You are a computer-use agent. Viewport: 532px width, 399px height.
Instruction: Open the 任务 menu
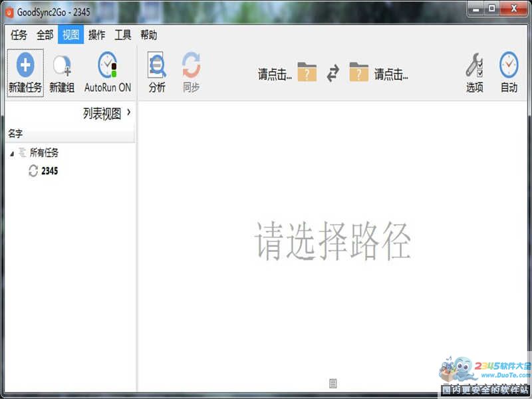click(x=19, y=35)
